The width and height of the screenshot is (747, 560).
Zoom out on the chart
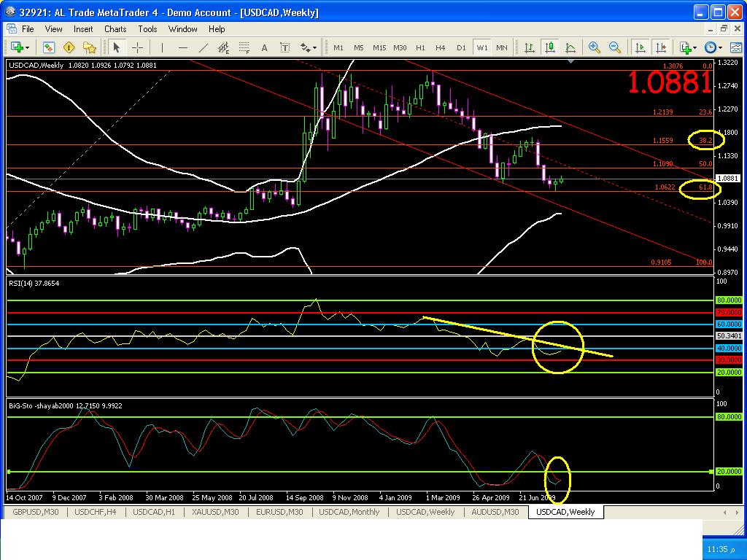pyautogui.click(x=615, y=47)
